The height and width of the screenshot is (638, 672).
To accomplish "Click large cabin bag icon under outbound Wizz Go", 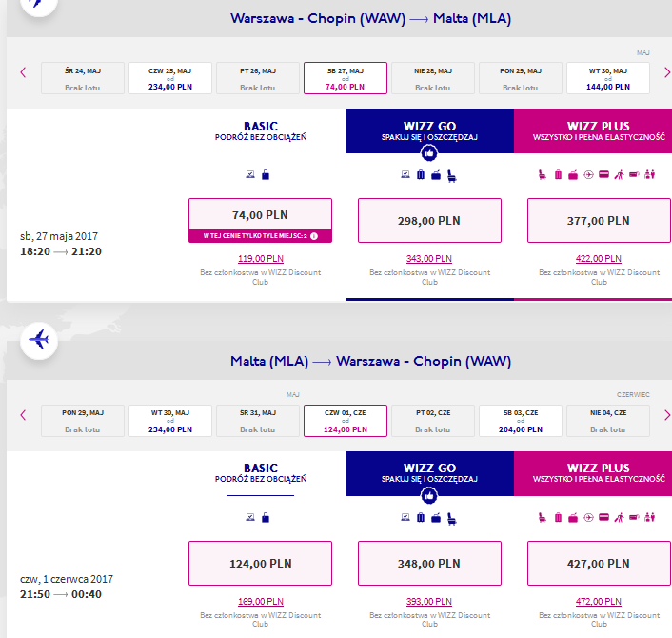I will (x=436, y=174).
